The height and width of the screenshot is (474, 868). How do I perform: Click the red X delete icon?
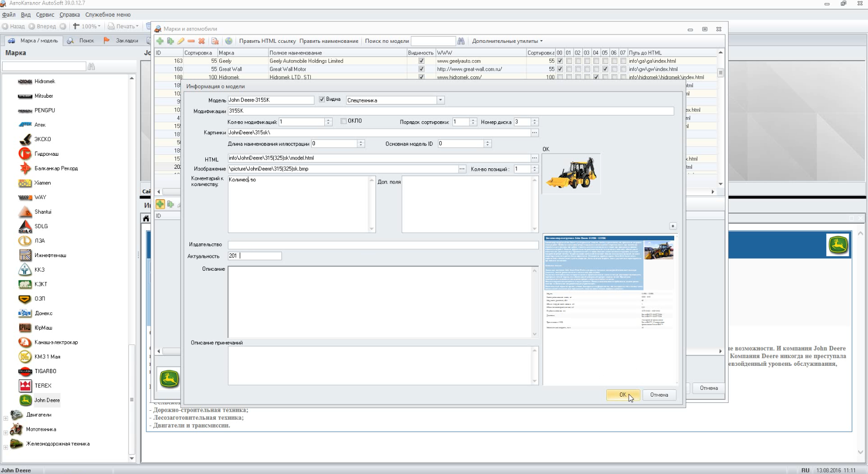202,41
